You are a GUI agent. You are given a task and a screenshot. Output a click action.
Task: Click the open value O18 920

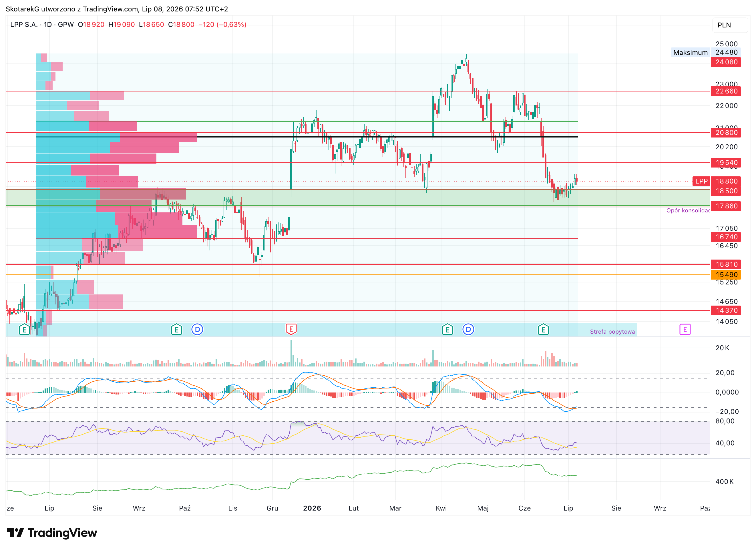(91, 25)
